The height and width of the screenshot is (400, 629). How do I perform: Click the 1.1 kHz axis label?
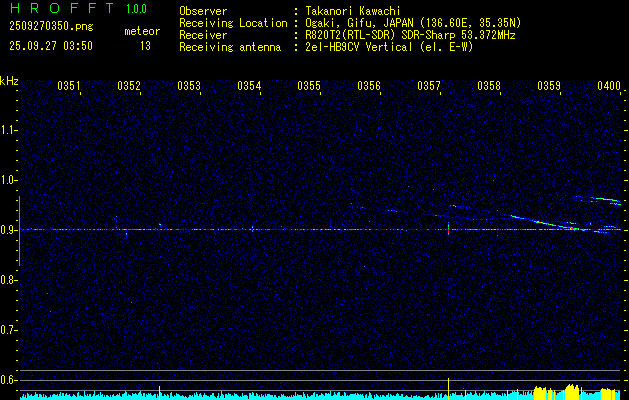pos(8,130)
